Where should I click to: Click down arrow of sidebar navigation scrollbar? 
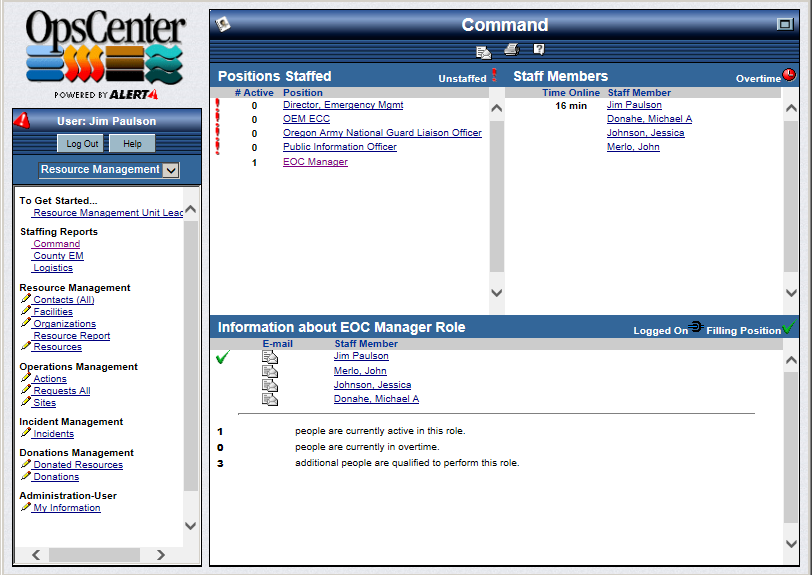pyautogui.click(x=190, y=526)
